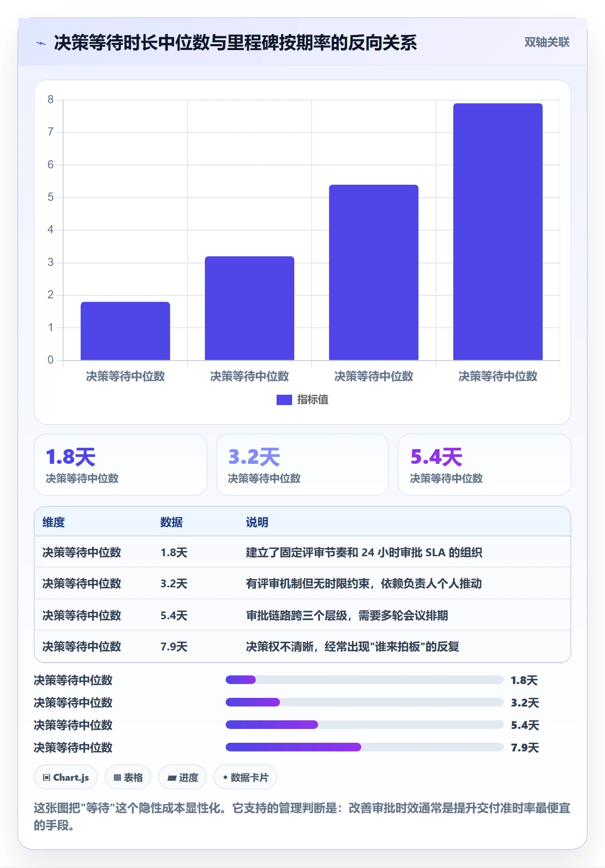This screenshot has width=605, height=868.
Task: Click the 7.9天 progress bar
Action: (364, 747)
